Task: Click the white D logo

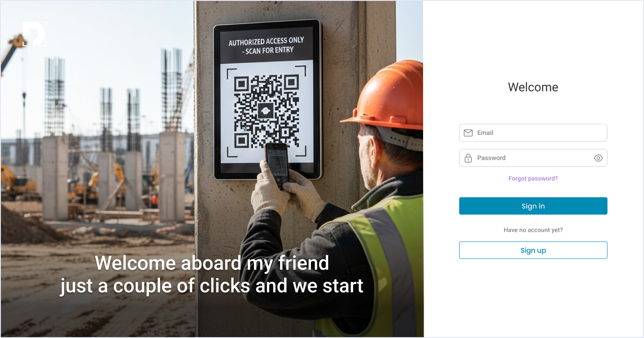Action: [34, 33]
